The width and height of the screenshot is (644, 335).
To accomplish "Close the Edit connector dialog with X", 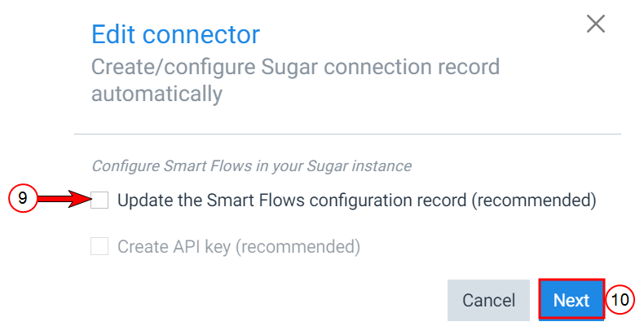I will (x=596, y=24).
